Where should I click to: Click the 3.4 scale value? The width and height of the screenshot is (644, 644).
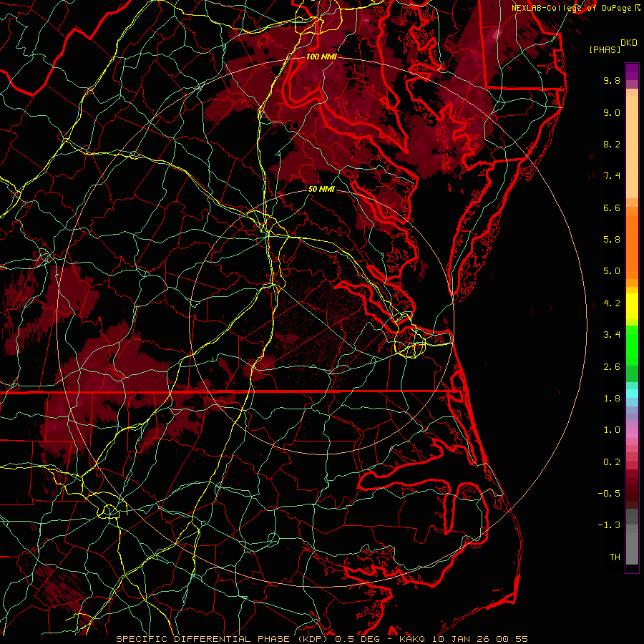click(x=612, y=335)
